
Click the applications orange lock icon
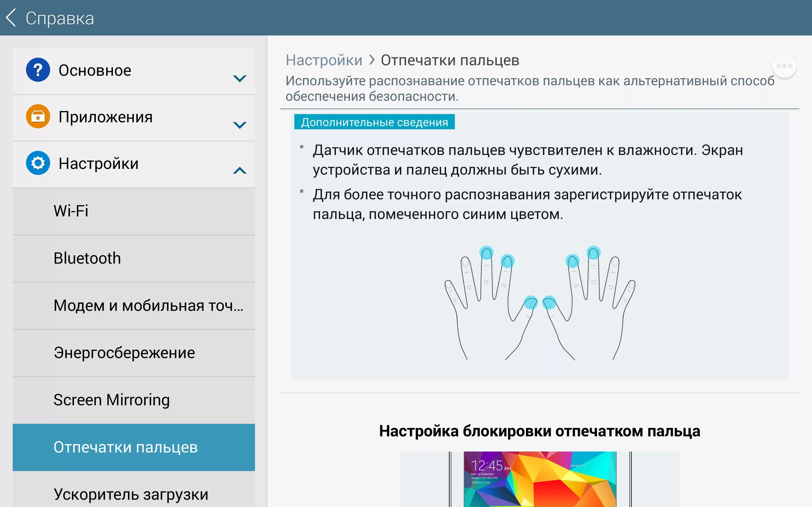[36, 116]
